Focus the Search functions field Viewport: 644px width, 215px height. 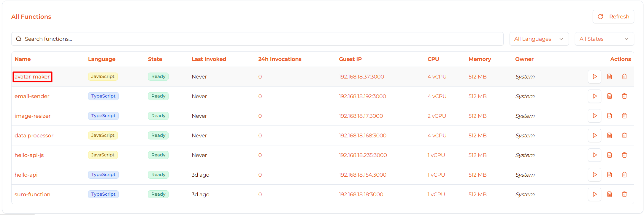pyautogui.click(x=257, y=39)
